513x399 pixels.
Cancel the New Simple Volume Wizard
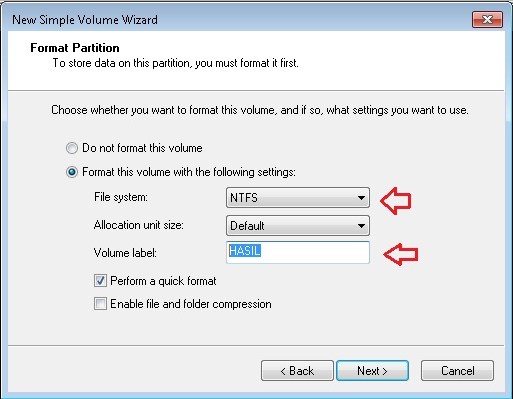(x=457, y=370)
